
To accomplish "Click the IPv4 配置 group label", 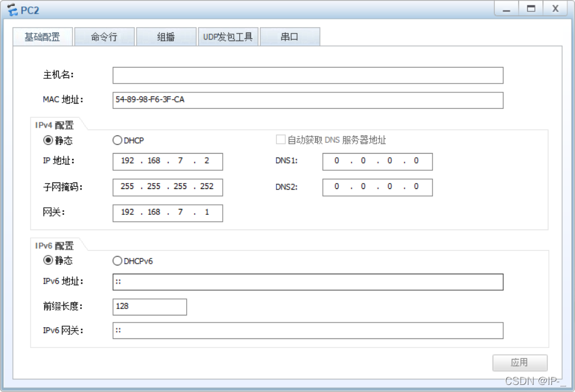I will (x=54, y=125).
